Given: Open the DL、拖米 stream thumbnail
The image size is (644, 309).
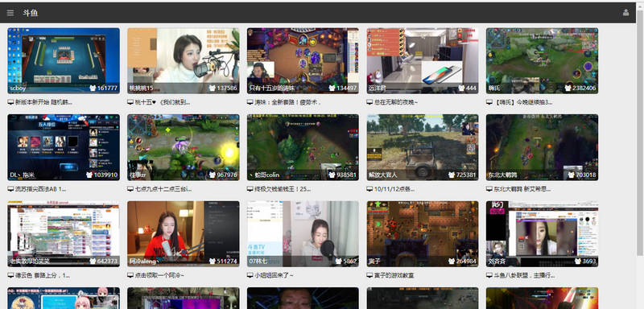Looking at the screenshot, I should pyautogui.click(x=64, y=147).
